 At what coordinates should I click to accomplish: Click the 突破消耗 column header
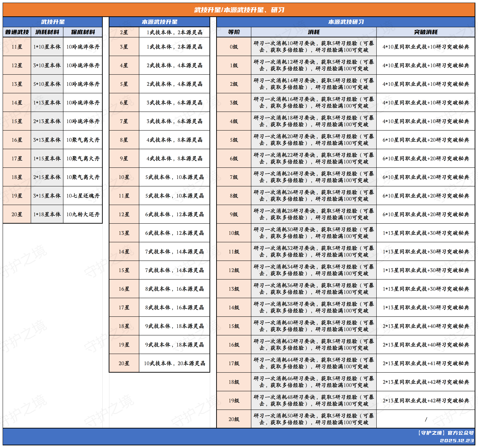click(426, 32)
